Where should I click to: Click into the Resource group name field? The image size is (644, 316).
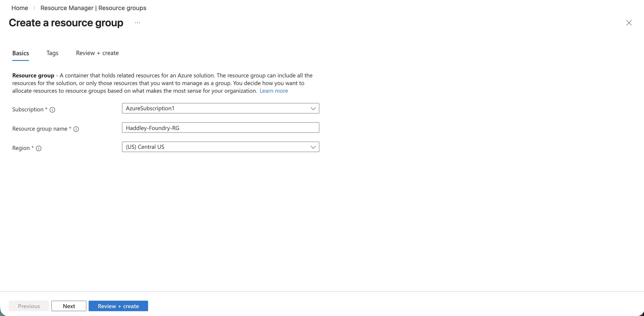coord(220,128)
